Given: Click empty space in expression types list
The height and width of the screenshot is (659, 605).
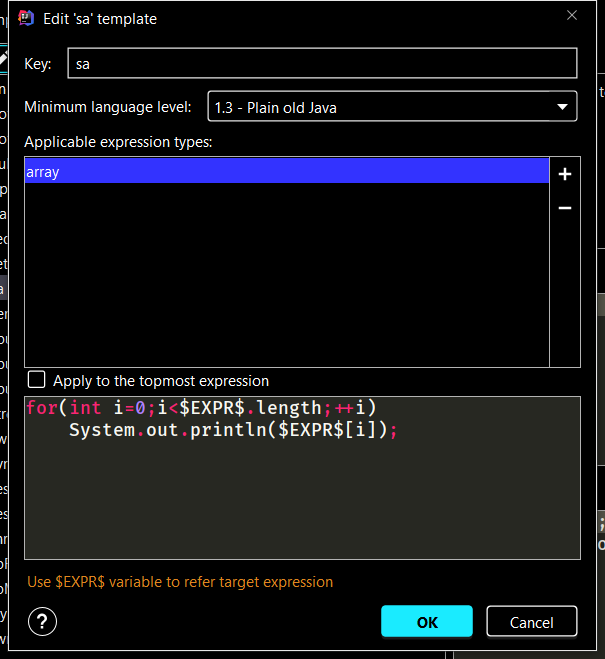Looking at the screenshot, I should (286, 280).
